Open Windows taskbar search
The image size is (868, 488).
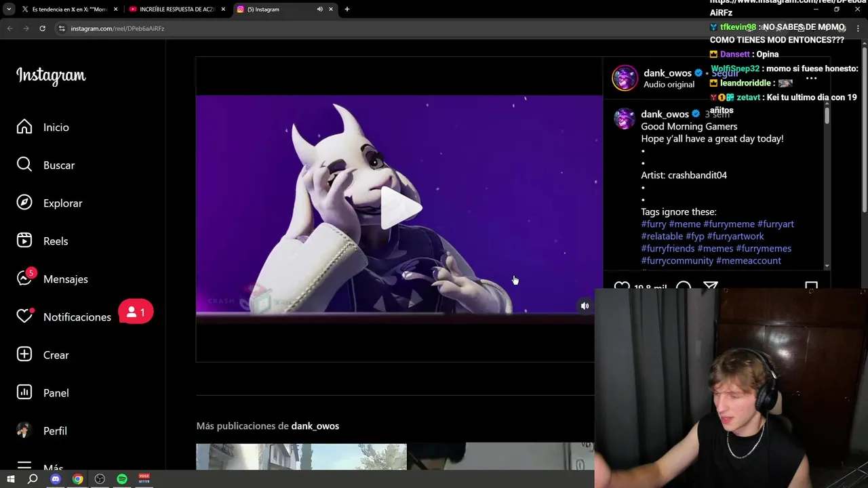33,479
